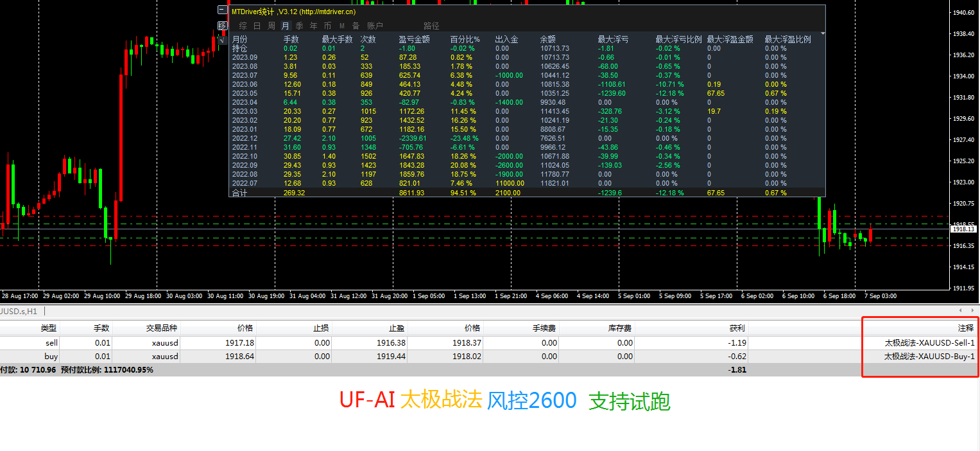
Task: Sort trades by 交易品种 column header
Action: [x=161, y=328]
